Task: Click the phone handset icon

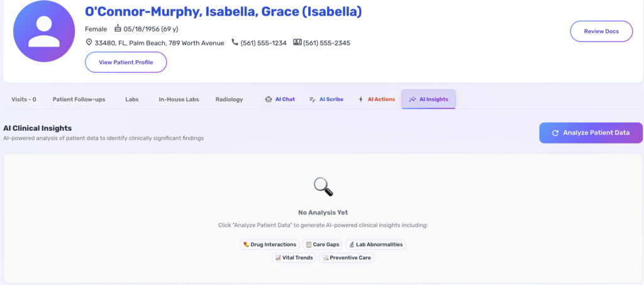Action: pos(235,43)
